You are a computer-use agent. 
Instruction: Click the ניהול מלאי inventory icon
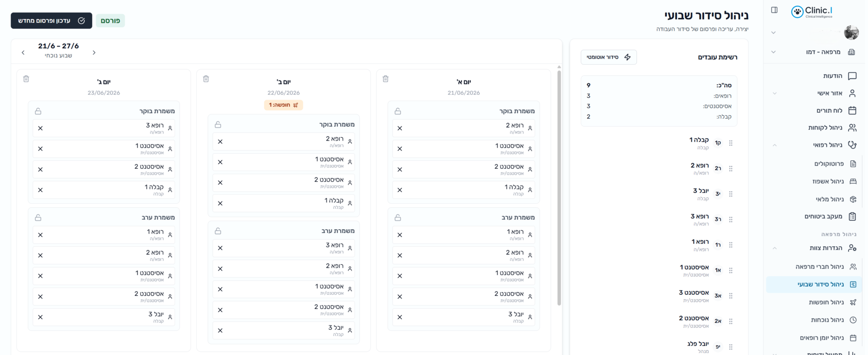[853, 199]
